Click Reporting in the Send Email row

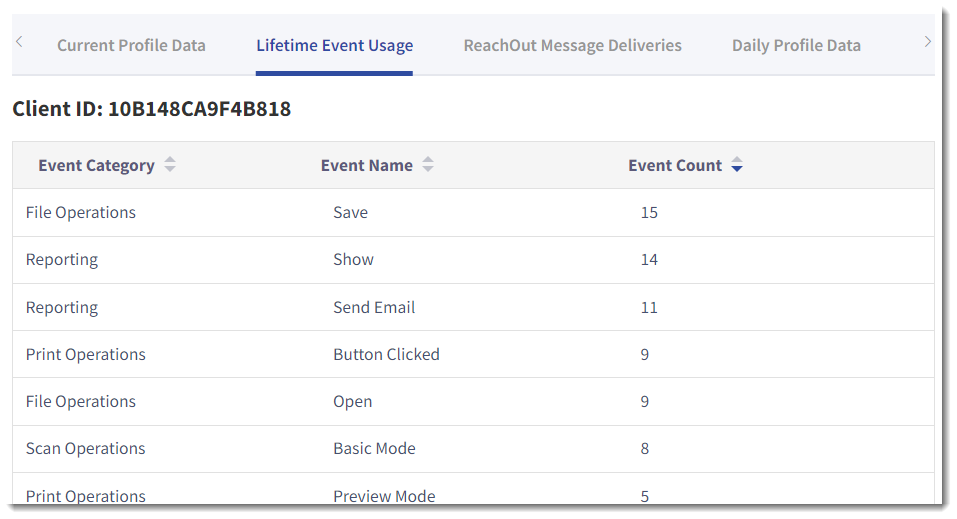point(62,308)
